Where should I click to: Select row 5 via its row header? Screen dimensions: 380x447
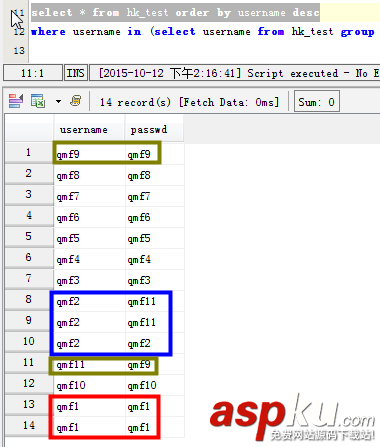(29, 237)
